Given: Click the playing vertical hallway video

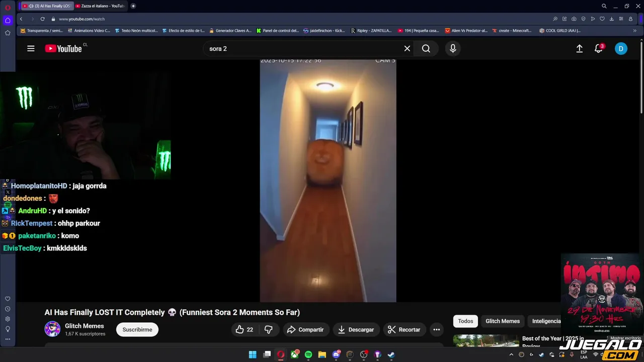Looking at the screenshot, I should pyautogui.click(x=328, y=180).
